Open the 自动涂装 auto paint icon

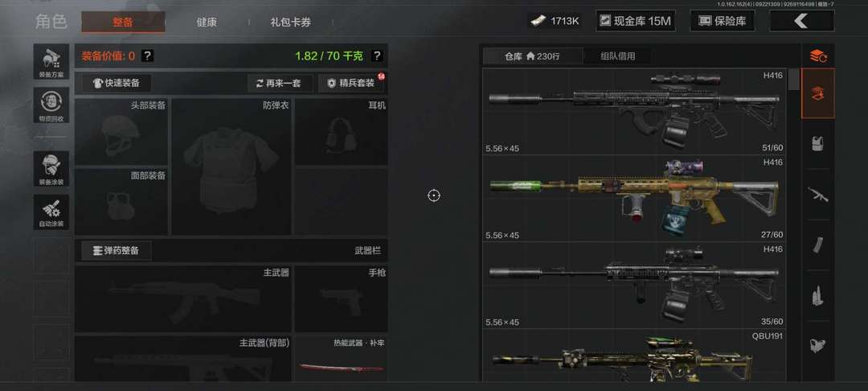(51, 212)
